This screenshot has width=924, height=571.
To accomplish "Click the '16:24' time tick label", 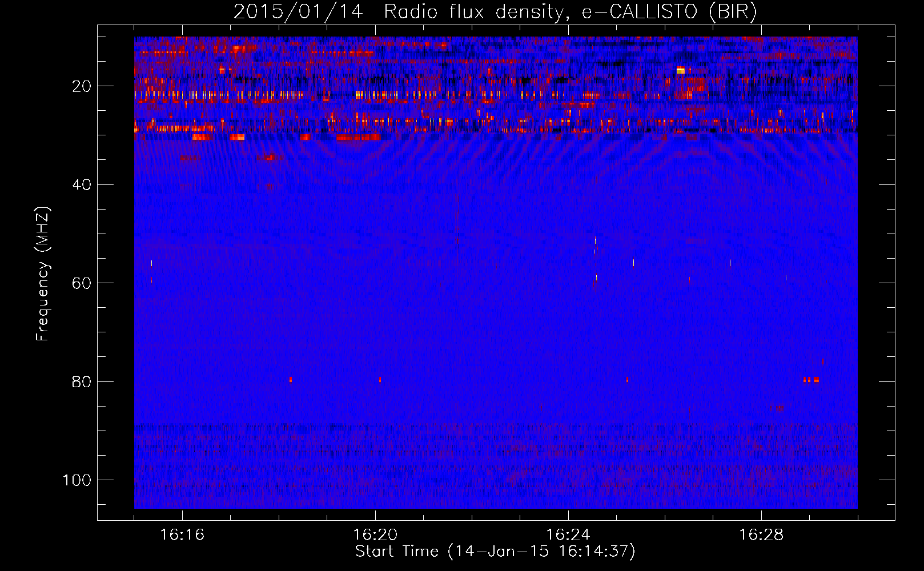I will pyautogui.click(x=568, y=534).
